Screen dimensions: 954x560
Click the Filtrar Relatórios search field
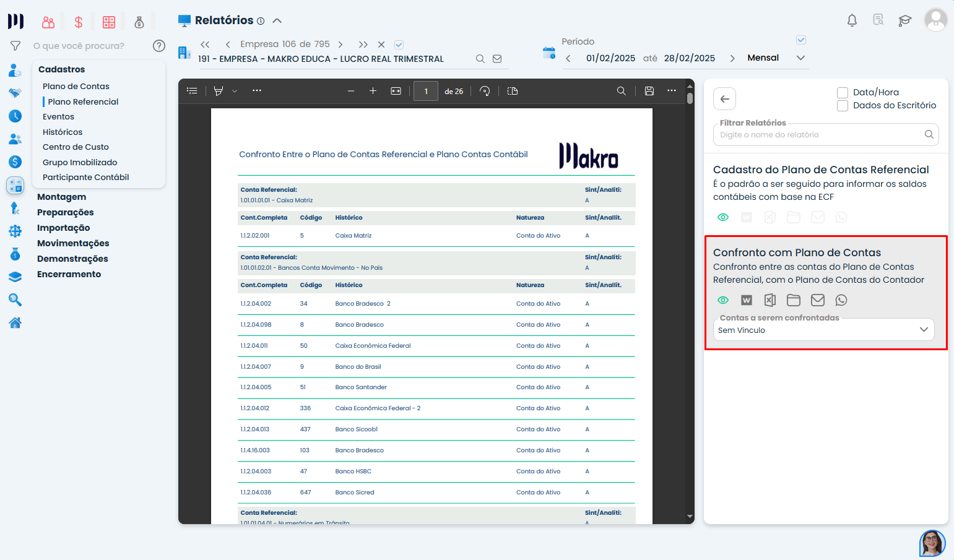(818, 135)
